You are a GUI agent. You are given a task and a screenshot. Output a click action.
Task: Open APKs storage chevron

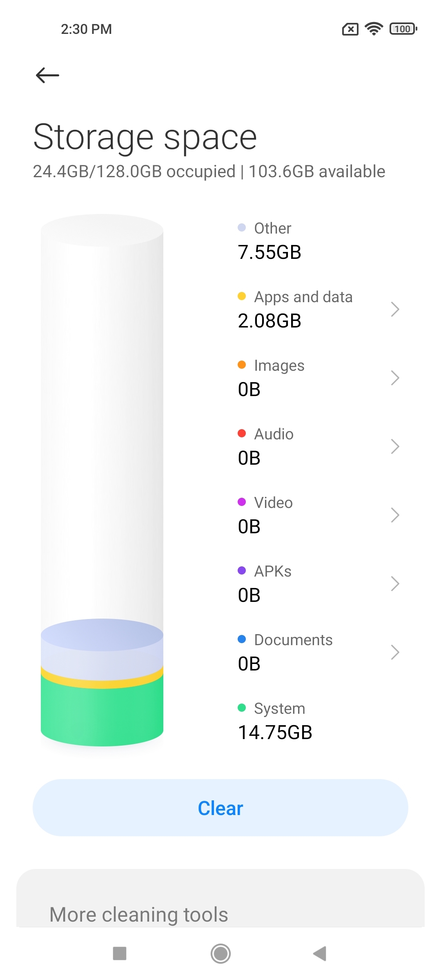[x=394, y=584]
